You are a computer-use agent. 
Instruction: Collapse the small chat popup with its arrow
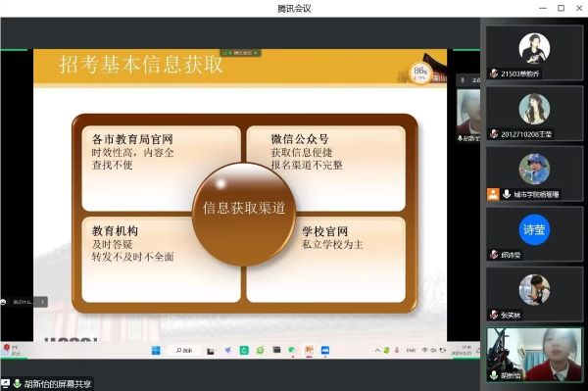(42, 302)
